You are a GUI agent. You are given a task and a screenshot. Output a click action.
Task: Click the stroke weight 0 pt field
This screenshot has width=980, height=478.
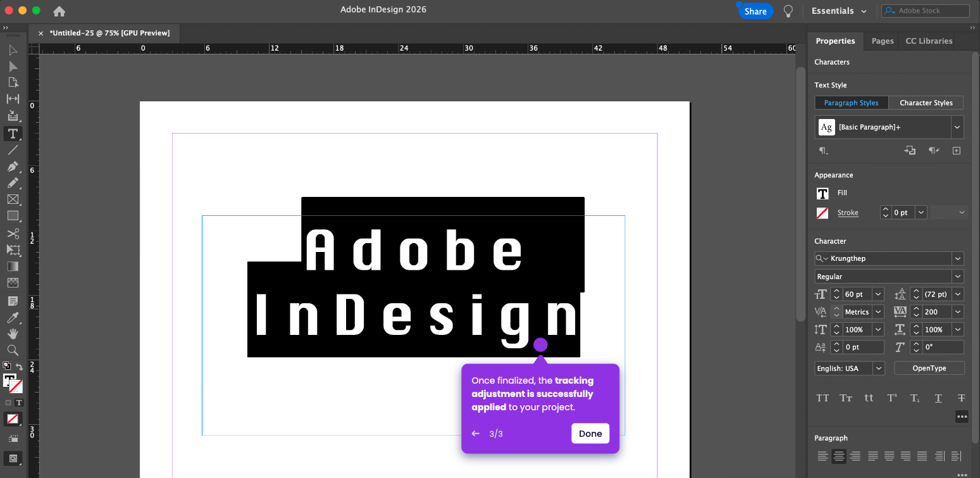(903, 213)
